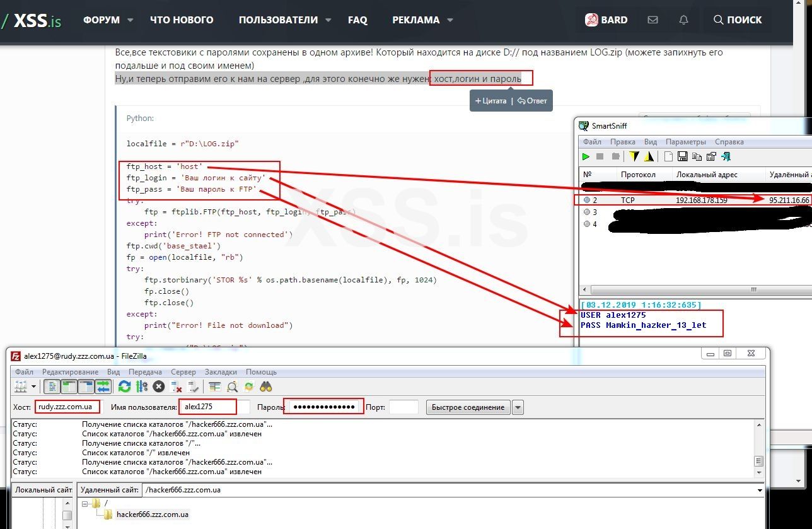Click the SmartSniff stop capture icon
812x529 pixels.
pyautogui.click(x=600, y=156)
